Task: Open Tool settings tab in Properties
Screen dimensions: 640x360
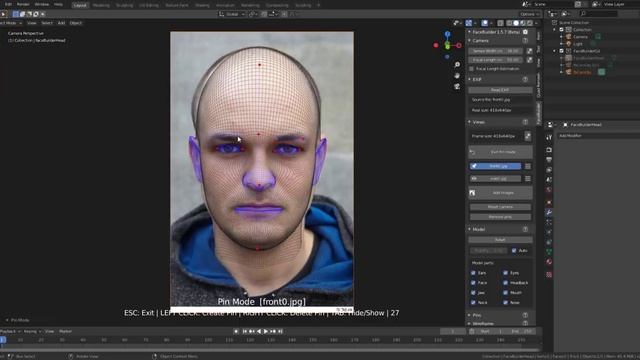Action: (x=549, y=138)
